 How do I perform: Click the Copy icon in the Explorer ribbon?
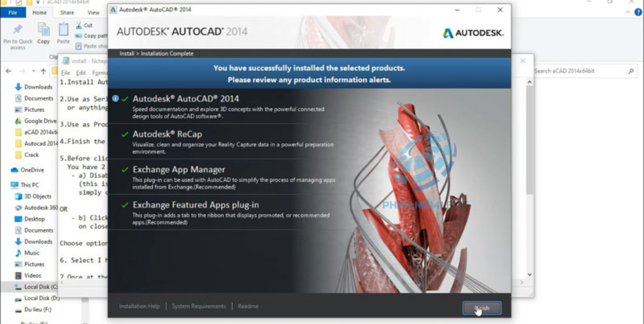(x=44, y=30)
